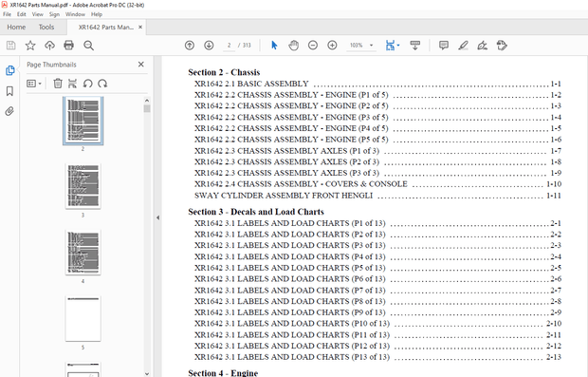588x377 pixels.
Task: Open fit page options arrow
Action: (x=398, y=46)
